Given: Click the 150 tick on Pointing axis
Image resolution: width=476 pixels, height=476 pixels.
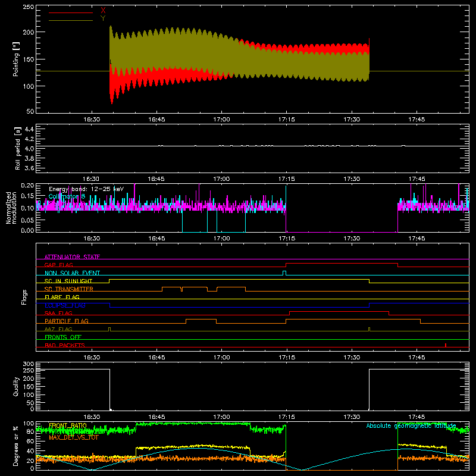Looking at the screenshot, I should coord(29,59).
